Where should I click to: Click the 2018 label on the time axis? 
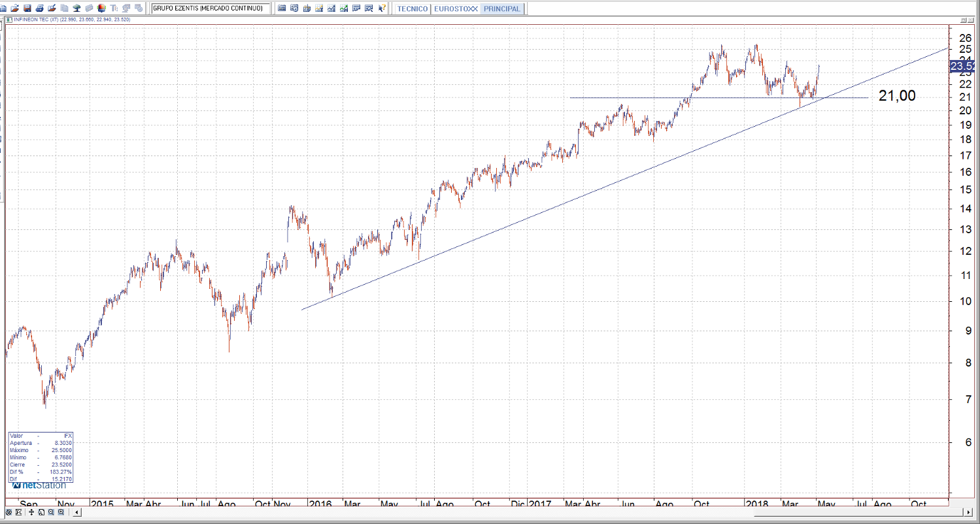[x=757, y=504]
